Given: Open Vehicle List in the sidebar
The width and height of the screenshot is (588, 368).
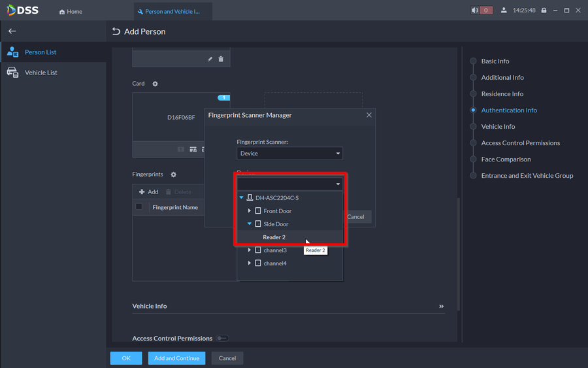Looking at the screenshot, I should pyautogui.click(x=54, y=73).
